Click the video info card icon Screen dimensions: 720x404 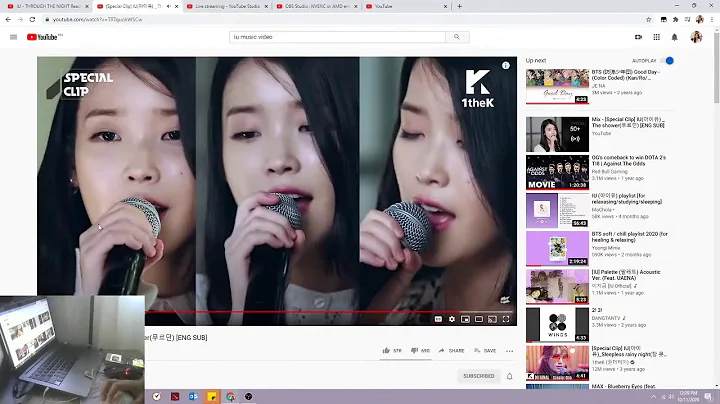click(506, 66)
